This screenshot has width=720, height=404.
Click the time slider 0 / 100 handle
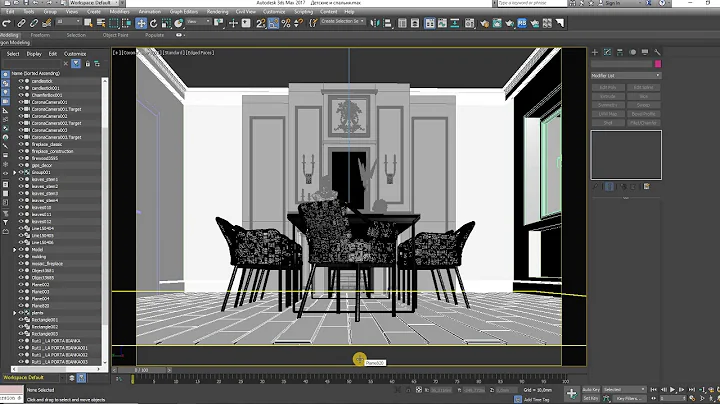142,370
